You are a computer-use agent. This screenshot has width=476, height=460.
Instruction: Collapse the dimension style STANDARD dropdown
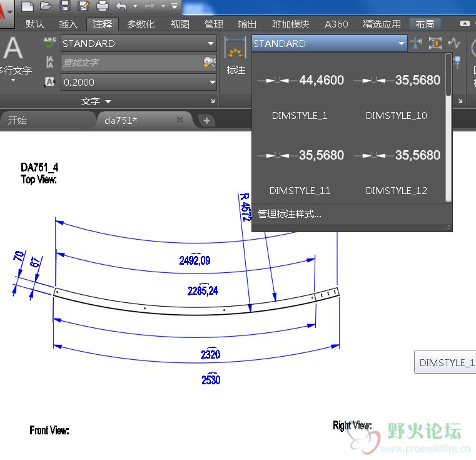pyautogui.click(x=401, y=44)
